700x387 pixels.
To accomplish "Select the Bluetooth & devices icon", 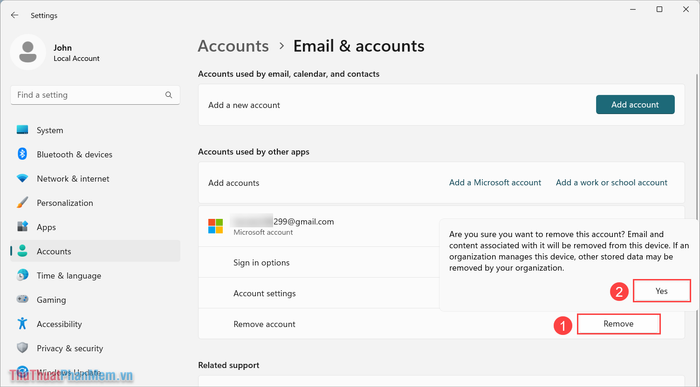I will click(22, 154).
